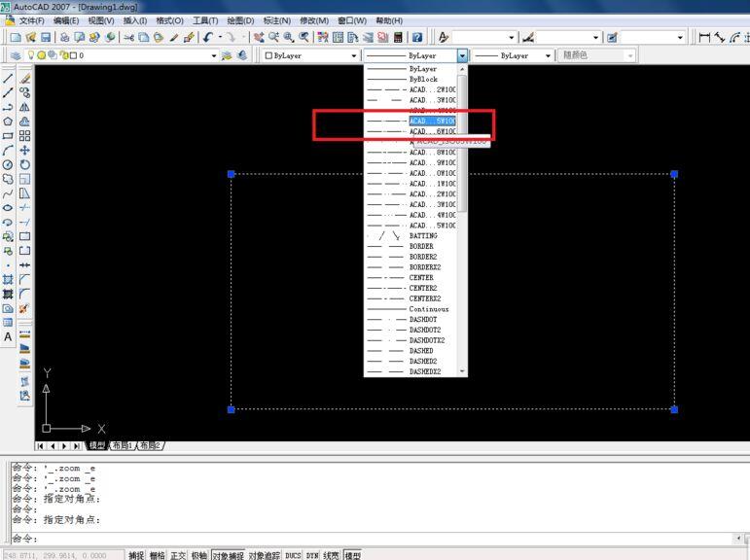The height and width of the screenshot is (560, 750).
Task: Toggle 捕捉 snap mode in status bar
Action: (136, 555)
